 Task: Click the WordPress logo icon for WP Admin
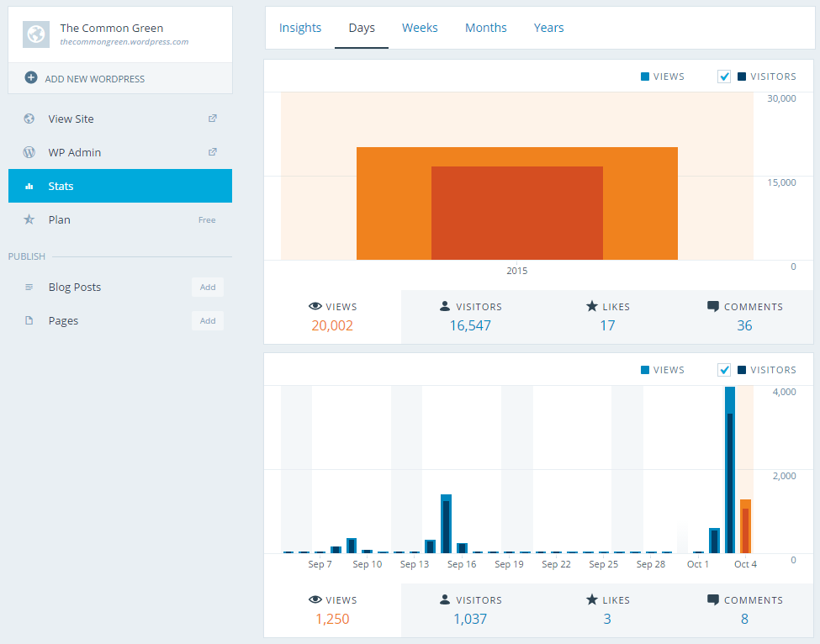point(29,152)
